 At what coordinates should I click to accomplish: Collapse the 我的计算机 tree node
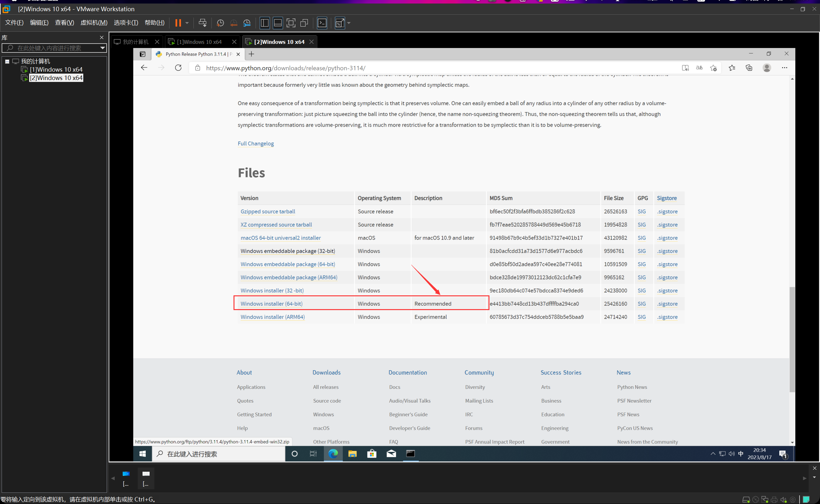(x=7, y=61)
